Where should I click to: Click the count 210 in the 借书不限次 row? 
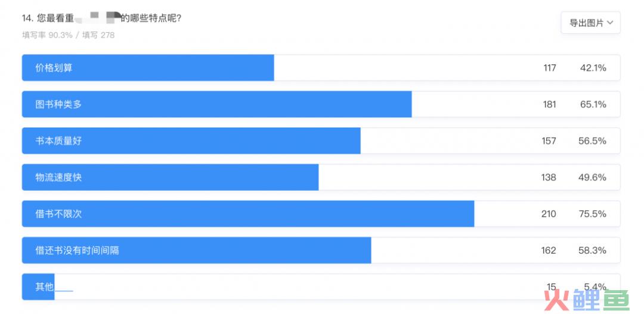coord(549,214)
